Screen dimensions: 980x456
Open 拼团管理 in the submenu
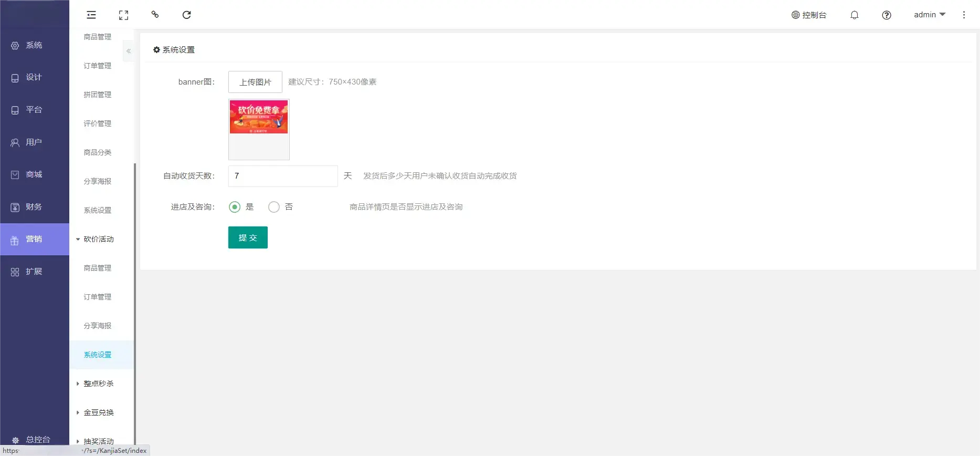coord(98,95)
